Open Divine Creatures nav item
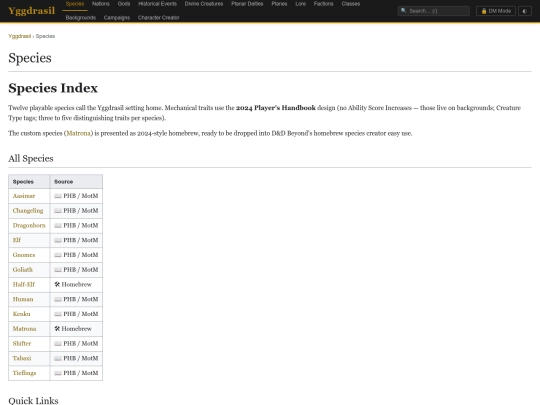 [x=204, y=4]
